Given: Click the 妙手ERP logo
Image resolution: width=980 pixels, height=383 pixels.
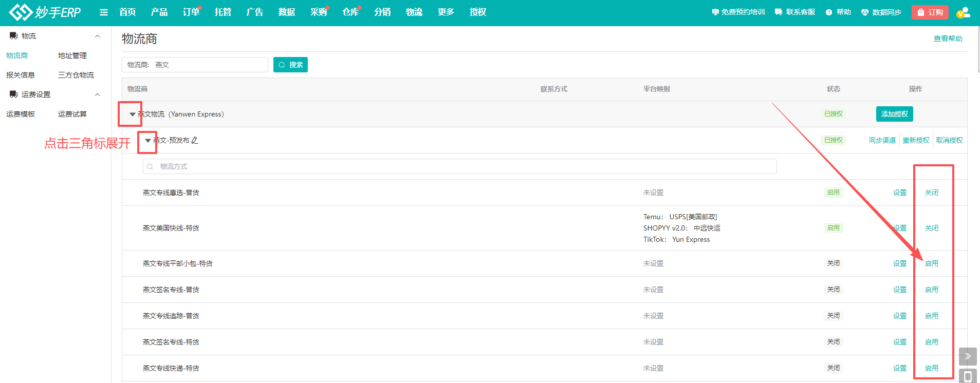Looking at the screenshot, I should [45, 12].
